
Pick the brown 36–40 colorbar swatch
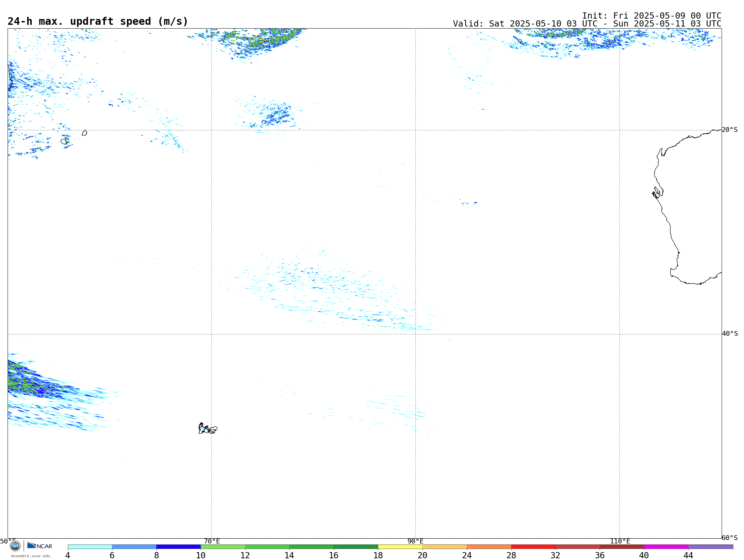click(622, 547)
